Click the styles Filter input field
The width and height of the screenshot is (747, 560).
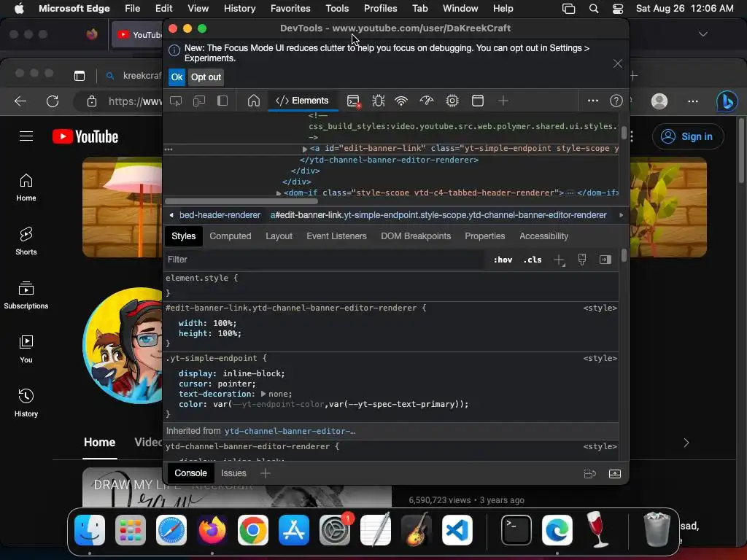point(324,260)
